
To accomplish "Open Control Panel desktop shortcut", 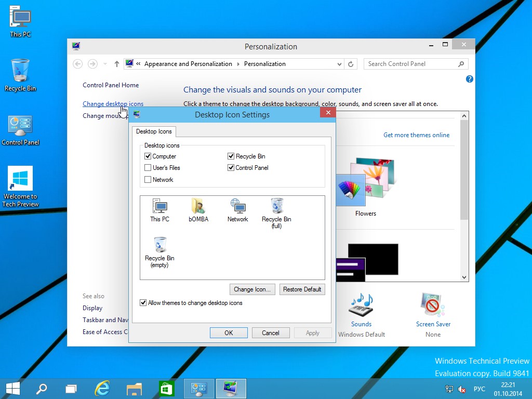I will (x=20, y=130).
